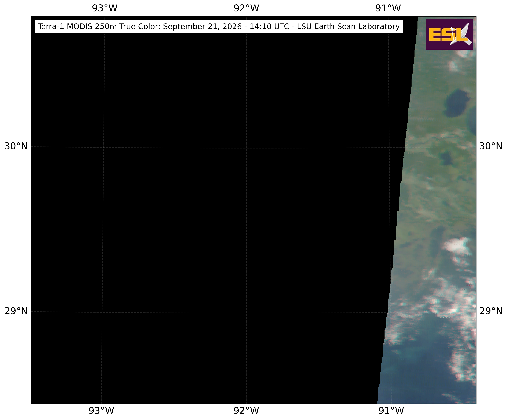Click the top 91°W longitude label
Screen dimensions: 507x420
click(x=388, y=8)
